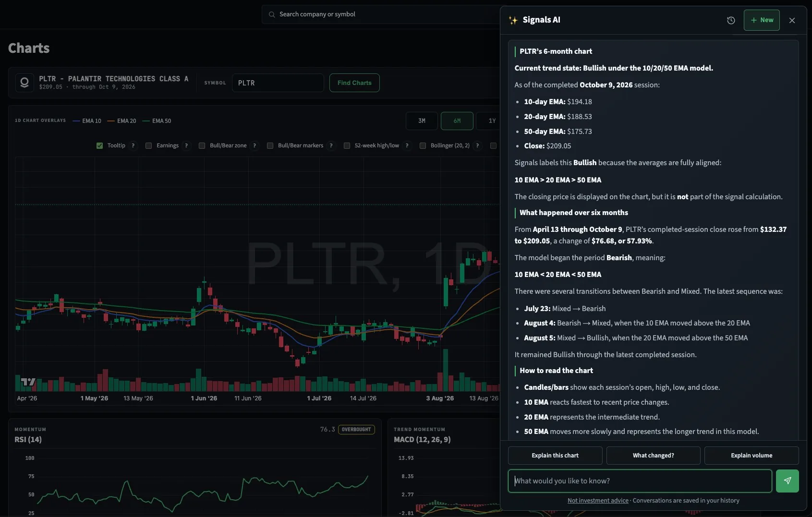Click Explain this chart suggestion
Viewport: 812px width, 517px height.
coord(555,456)
